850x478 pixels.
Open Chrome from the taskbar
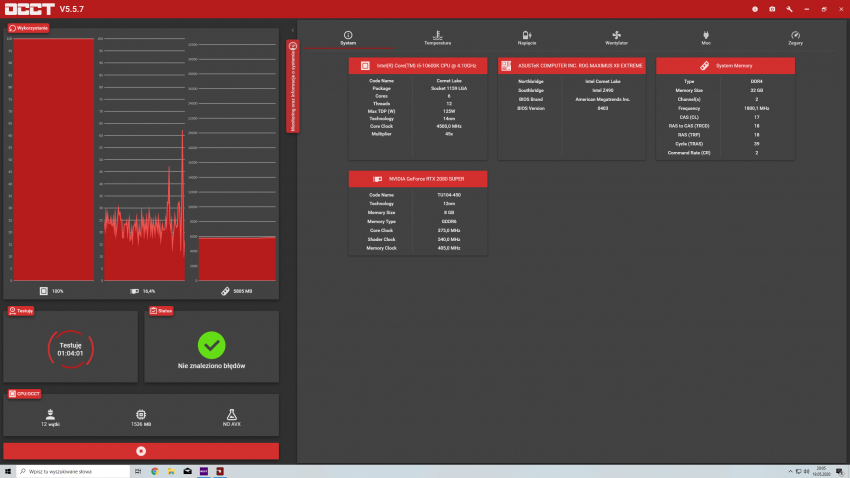click(x=154, y=471)
